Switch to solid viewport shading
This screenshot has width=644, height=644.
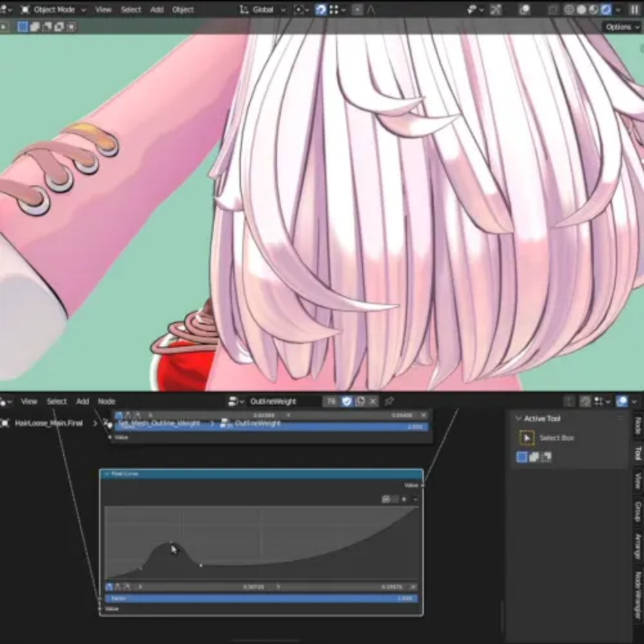click(582, 10)
